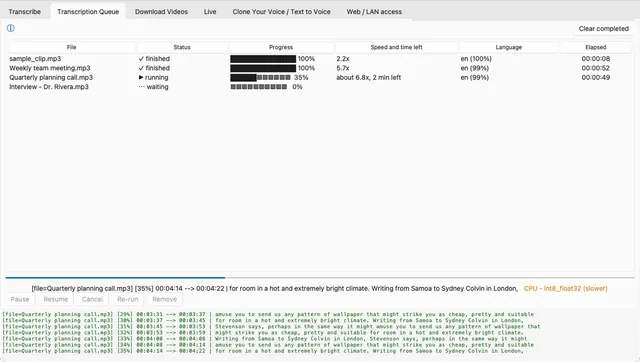Click the CPU - int8_float32 (slower) label
Screen dimensions: 640x362
tap(566, 289)
